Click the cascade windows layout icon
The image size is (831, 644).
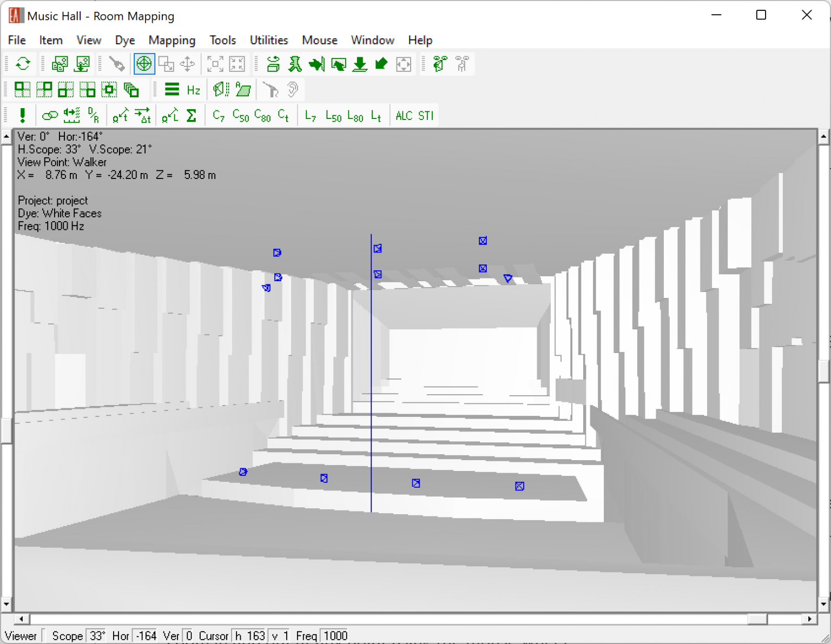pos(131,90)
